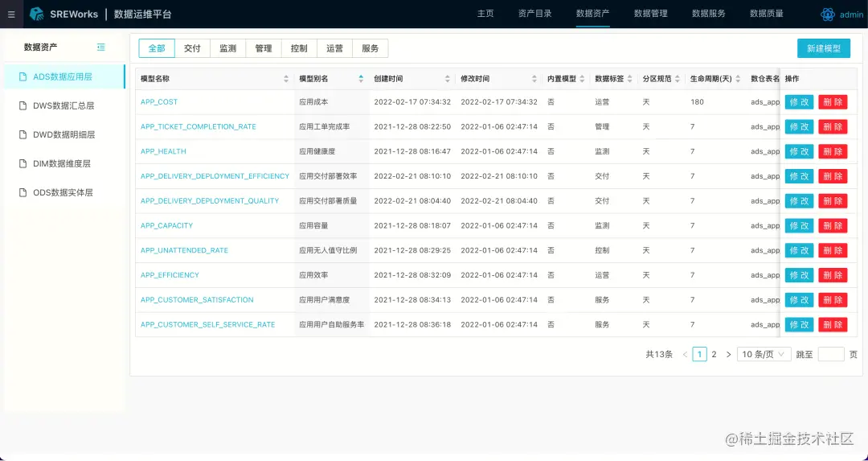Sort by 分区规范 column sorter
This screenshot has width=868, height=461.
[677, 79]
